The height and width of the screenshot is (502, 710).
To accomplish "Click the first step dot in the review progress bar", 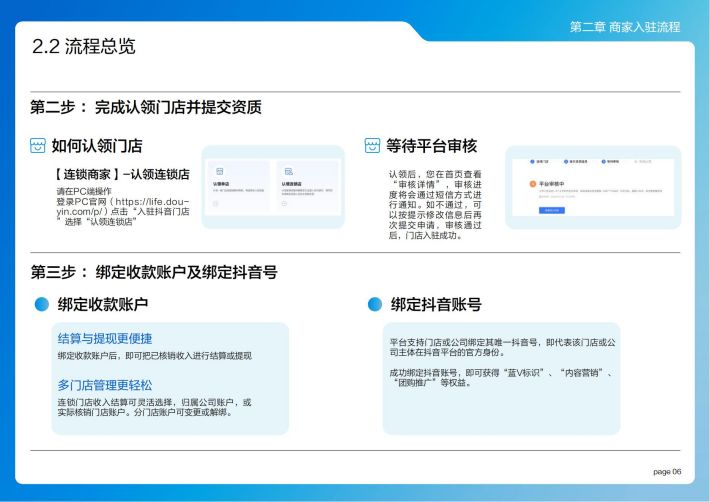I will click(532, 162).
